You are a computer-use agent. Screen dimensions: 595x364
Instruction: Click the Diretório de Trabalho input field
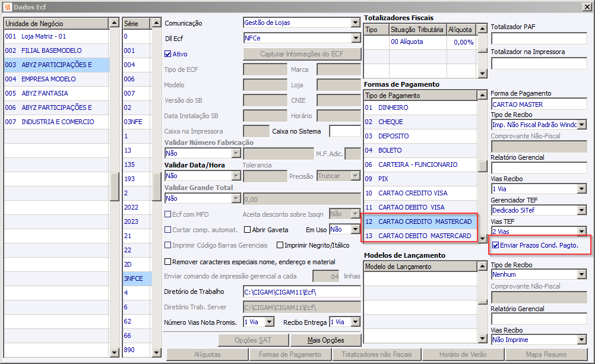click(x=302, y=292)
